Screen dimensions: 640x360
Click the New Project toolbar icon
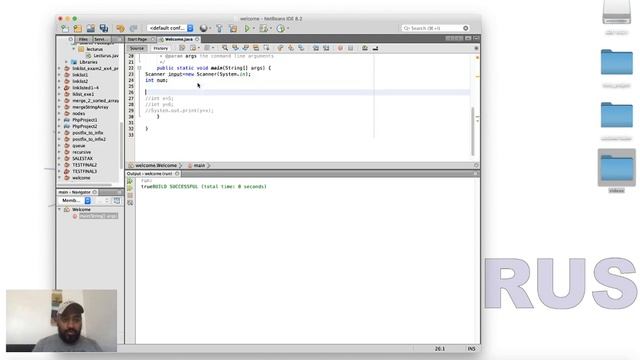tap(78, 28)
